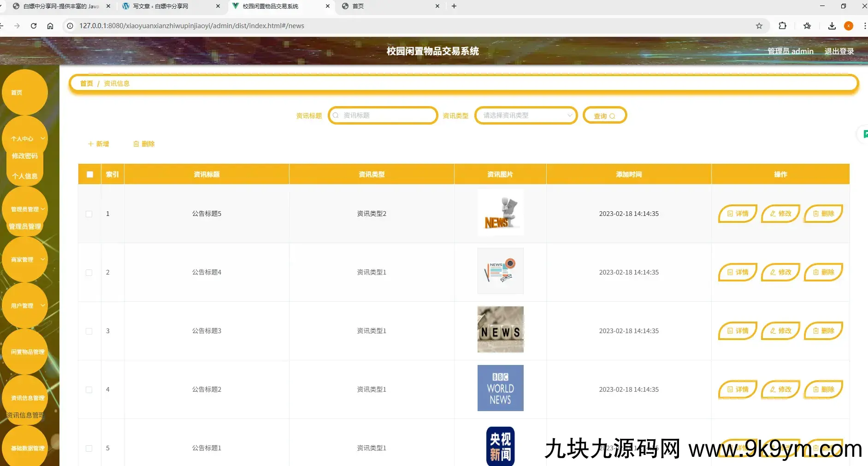Expand the 用户管理 sidebar menu
This screenshot has height=466, width=868.
point(25,305)
